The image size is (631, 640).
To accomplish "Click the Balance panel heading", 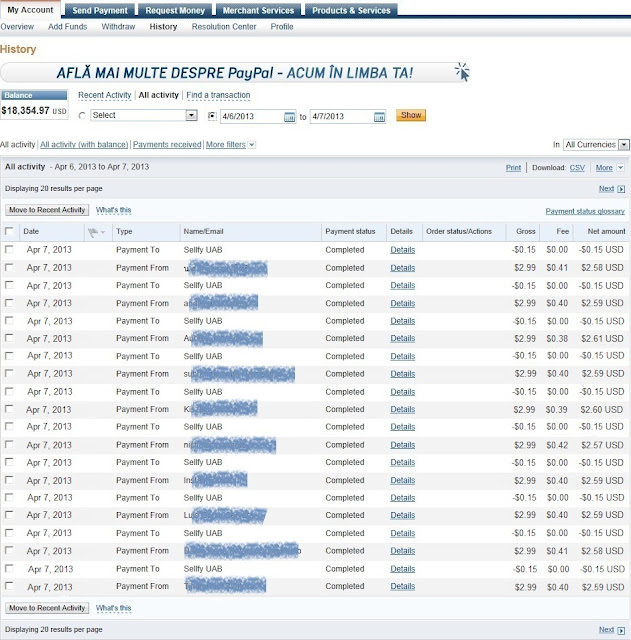I will click(x=34, y=95).
